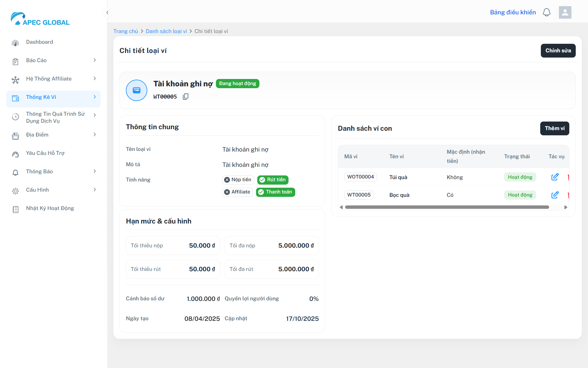The height and width of the screenshot is (368, 588).
Task: Edit the Bọc quà wallet row
Action: [x=555, y=195]
